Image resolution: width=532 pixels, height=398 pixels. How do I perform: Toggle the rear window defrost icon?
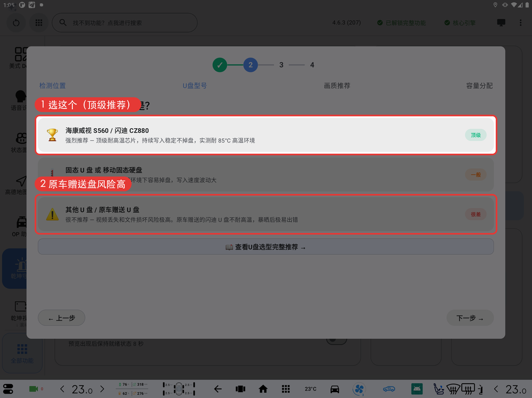[468, 389]
